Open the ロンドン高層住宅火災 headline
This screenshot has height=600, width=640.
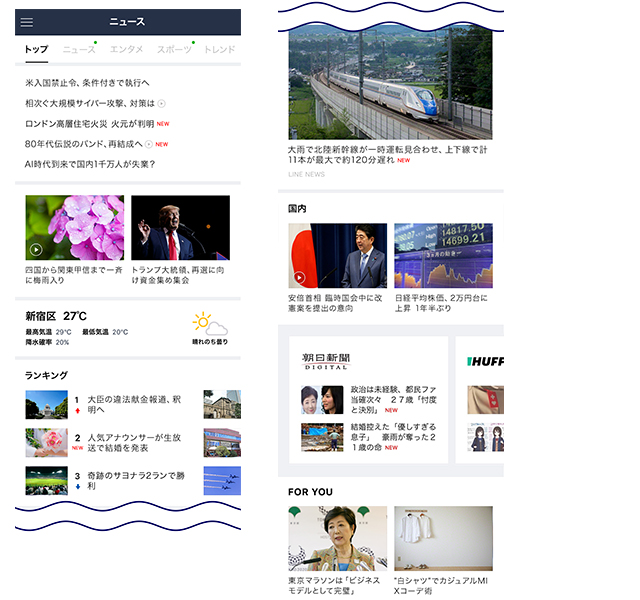(90, 124)
